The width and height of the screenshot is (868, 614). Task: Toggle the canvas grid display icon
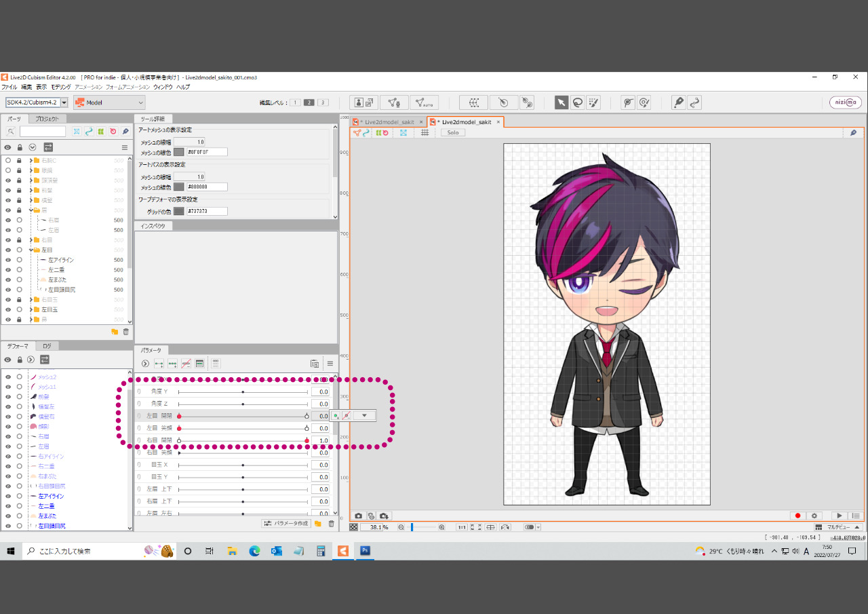tap(425, 132)
